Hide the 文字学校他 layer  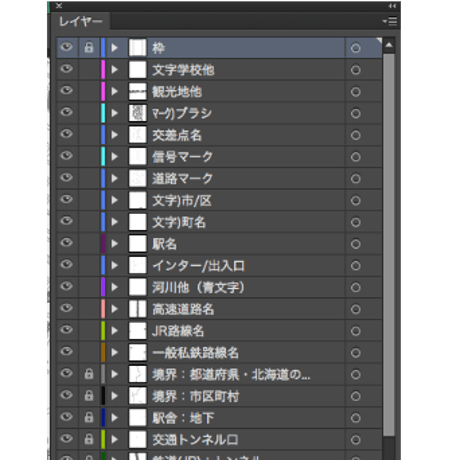point(66,69)
